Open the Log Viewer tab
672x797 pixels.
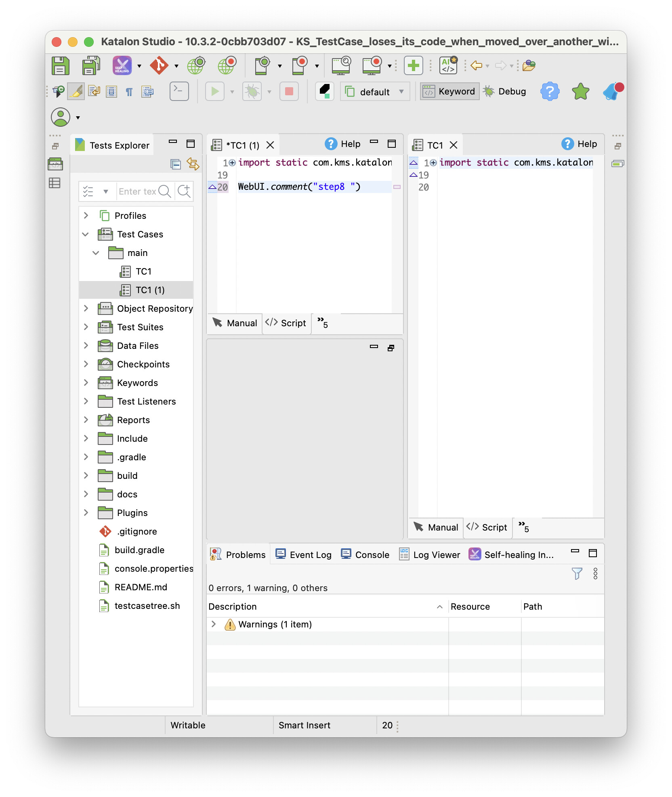430,554
